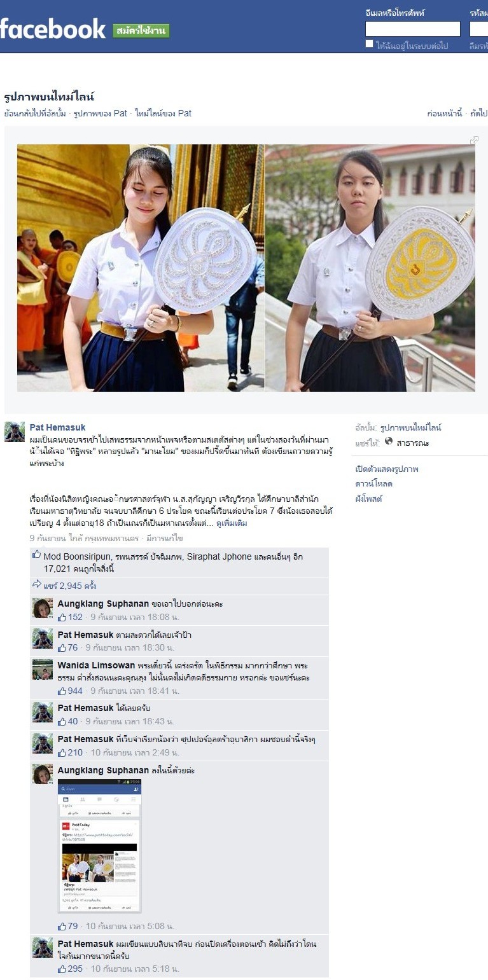Expand post text with ดูเพิ่มเติม
Viewport: 488px width, 980px height.
(x=232, y=523)
